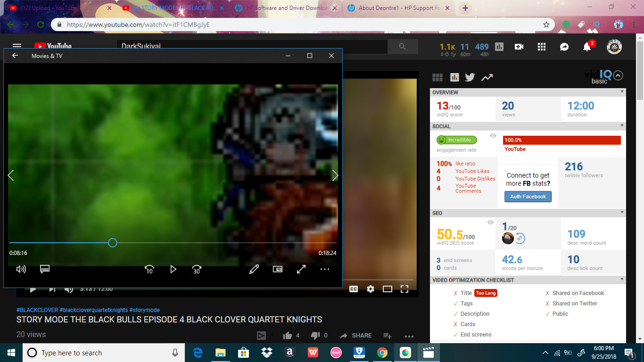This screenshot has height=362, width=644.
Task: Collapse the VIDEO OPTIMIZATION CHECKLIST section
Action: [622, 280]
